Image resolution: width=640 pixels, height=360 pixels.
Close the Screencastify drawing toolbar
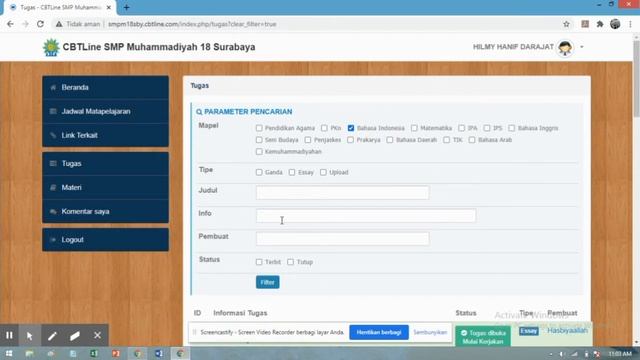[x=98, y=336]
